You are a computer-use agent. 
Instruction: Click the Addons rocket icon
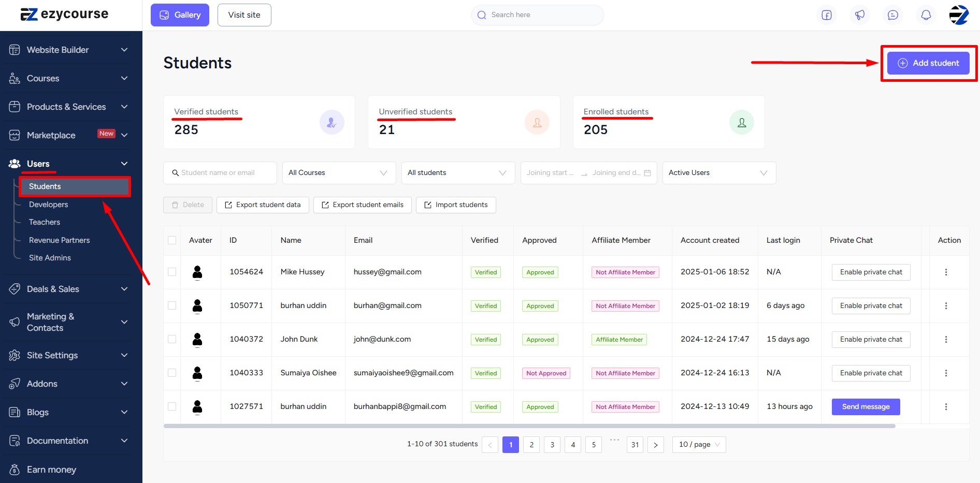15,384
